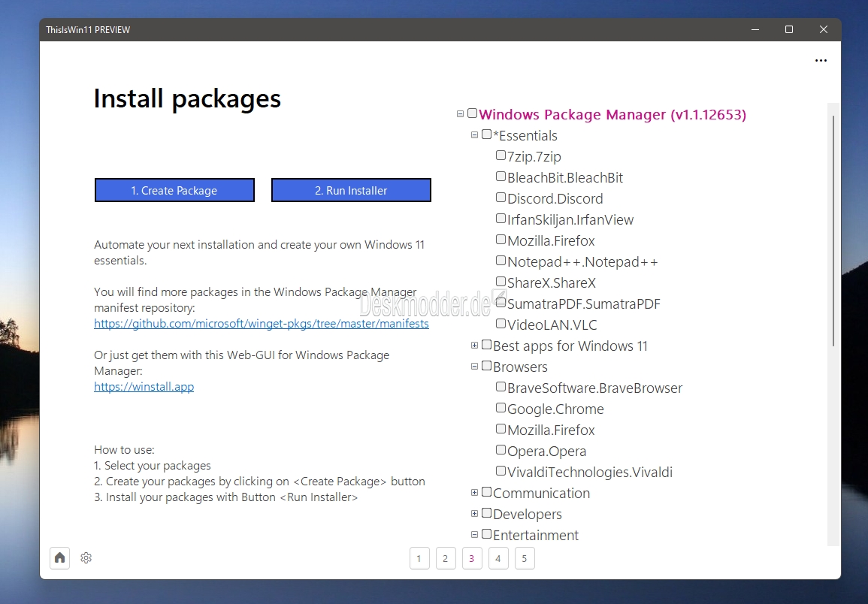
Task: Open settings via the gear icon
Action: pos(86,557)
